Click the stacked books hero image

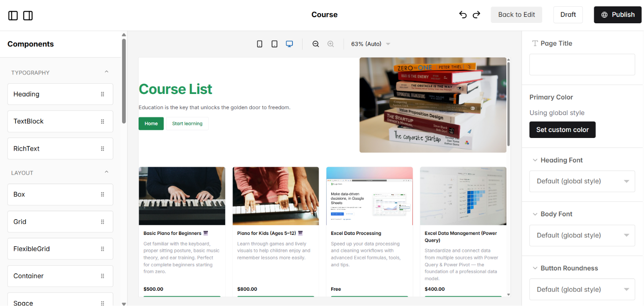coord(433,105)
